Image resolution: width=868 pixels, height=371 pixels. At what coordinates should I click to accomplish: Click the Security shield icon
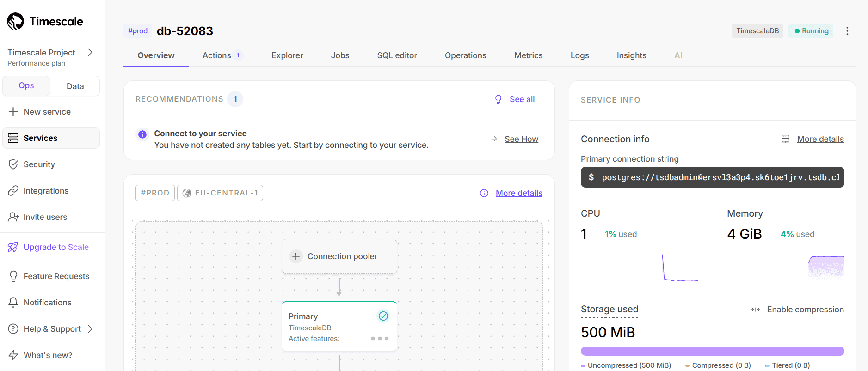[x=13, y=164]
